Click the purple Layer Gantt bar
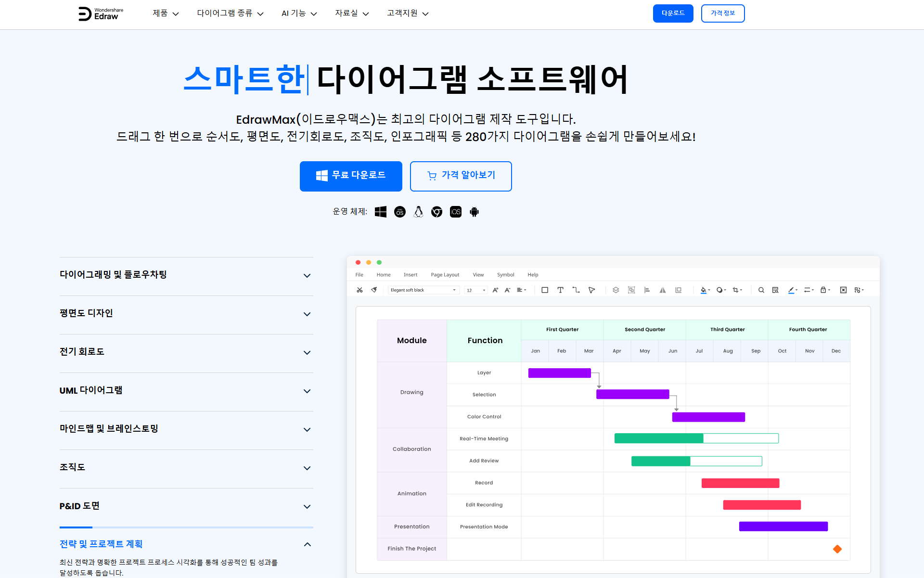 pos(559,373)
